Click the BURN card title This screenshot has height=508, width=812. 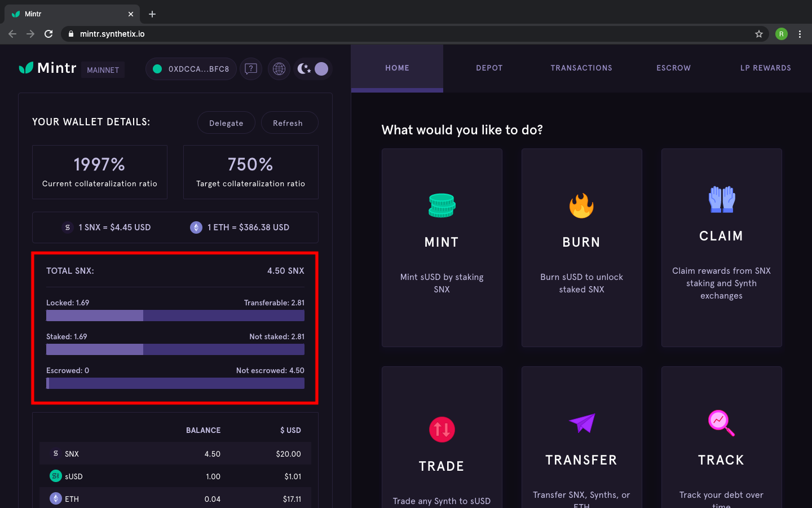581,242
